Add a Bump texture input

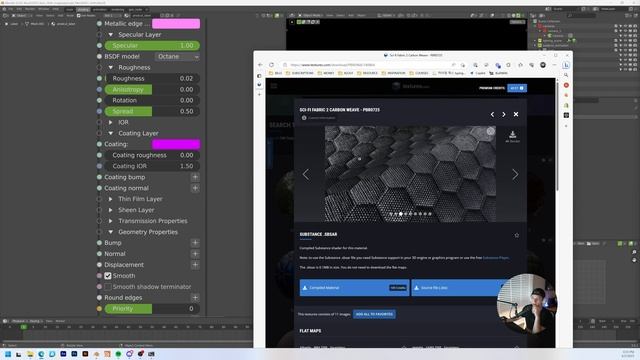(x=195, y=243)
